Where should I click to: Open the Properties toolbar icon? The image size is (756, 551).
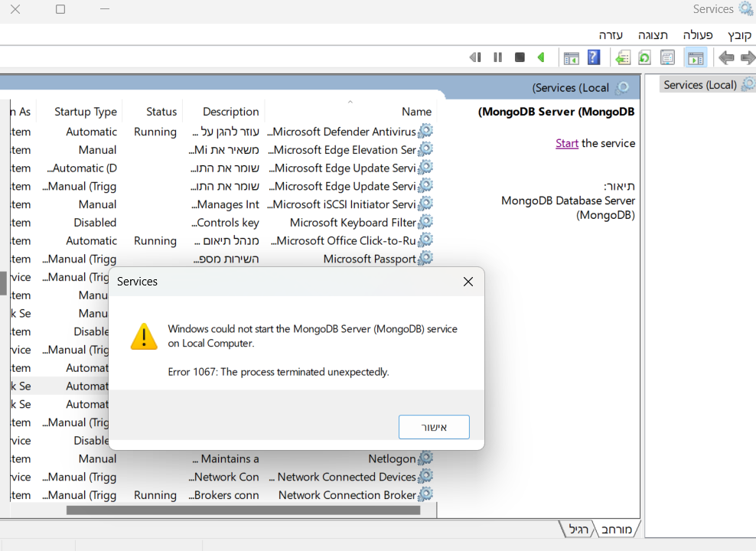pos(667,57)
